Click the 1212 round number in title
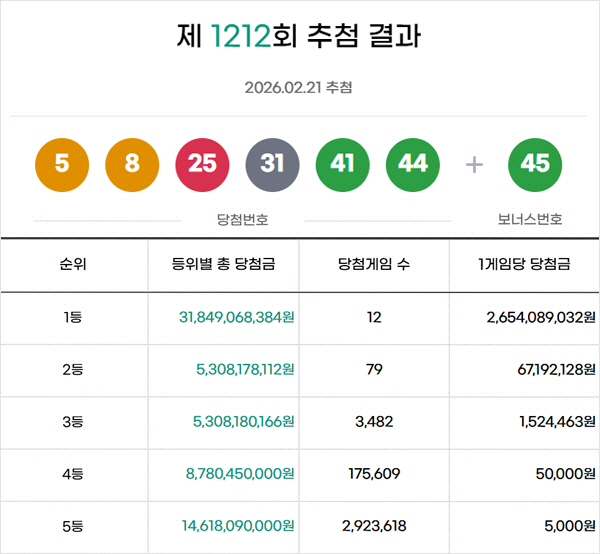 pos(241,37)
